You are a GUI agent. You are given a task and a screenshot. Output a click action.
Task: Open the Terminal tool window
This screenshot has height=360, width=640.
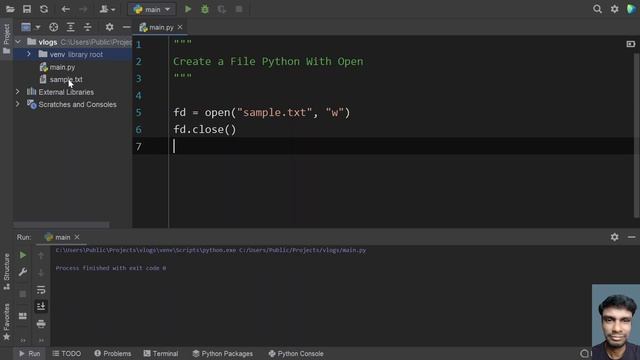point(161,353)
